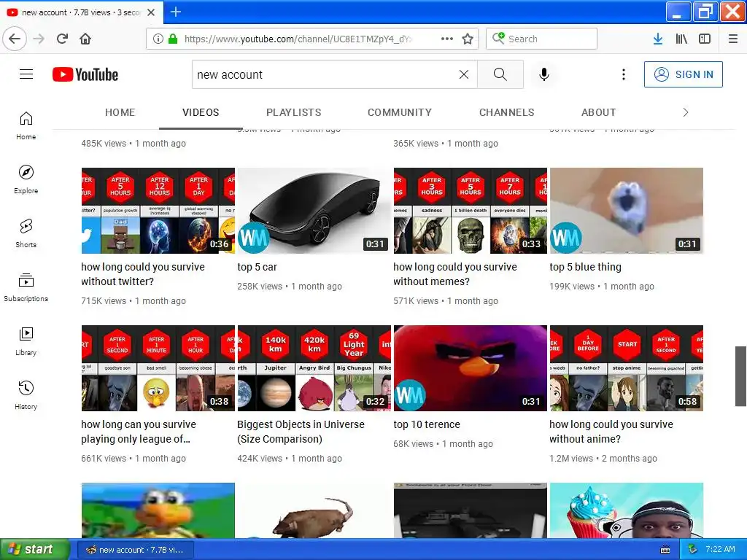Switch to the HOME channel tab
The height and width of the screenshot is (560, 747).
click(120, 112)
